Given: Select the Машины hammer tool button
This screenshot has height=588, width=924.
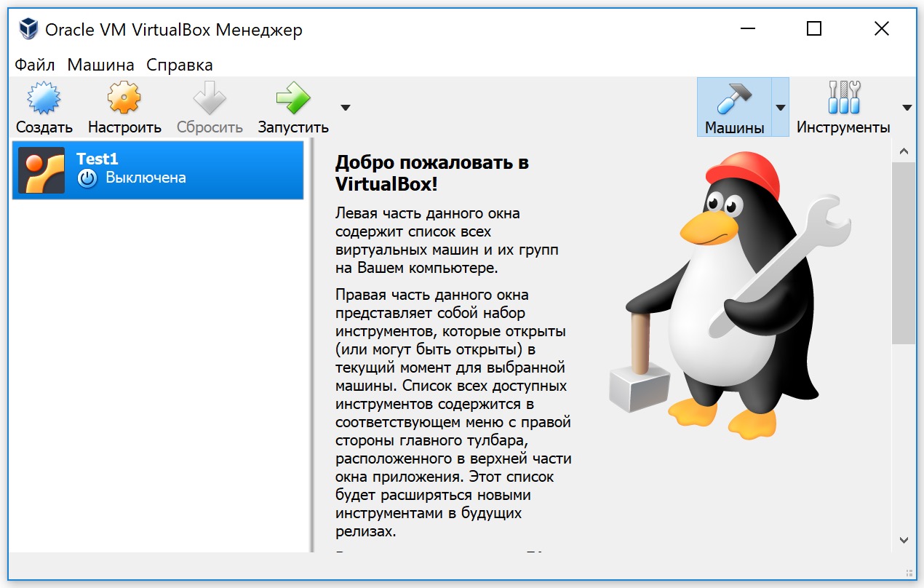Looking at the screenshot, I should [734, 107].
